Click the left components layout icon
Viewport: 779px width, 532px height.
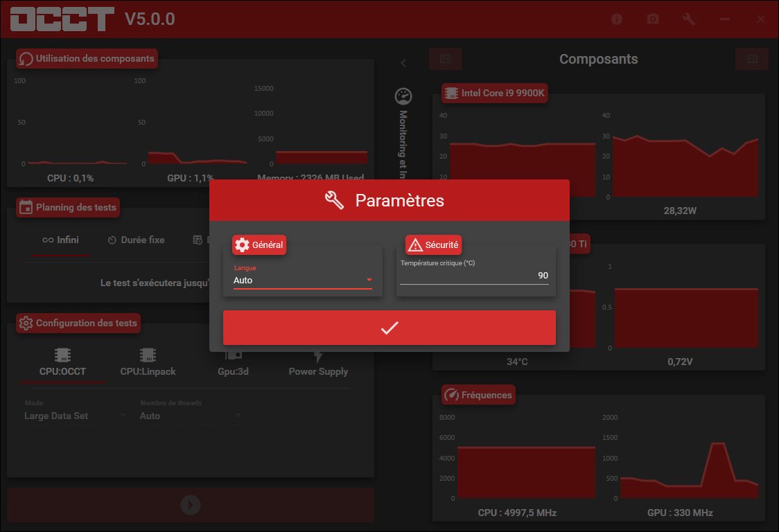pos(445,59)
